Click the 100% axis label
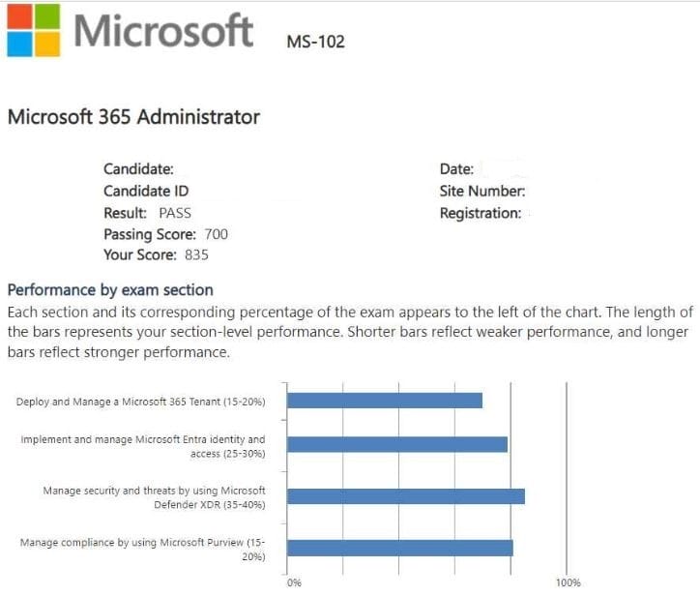 (x=568, y=583)
